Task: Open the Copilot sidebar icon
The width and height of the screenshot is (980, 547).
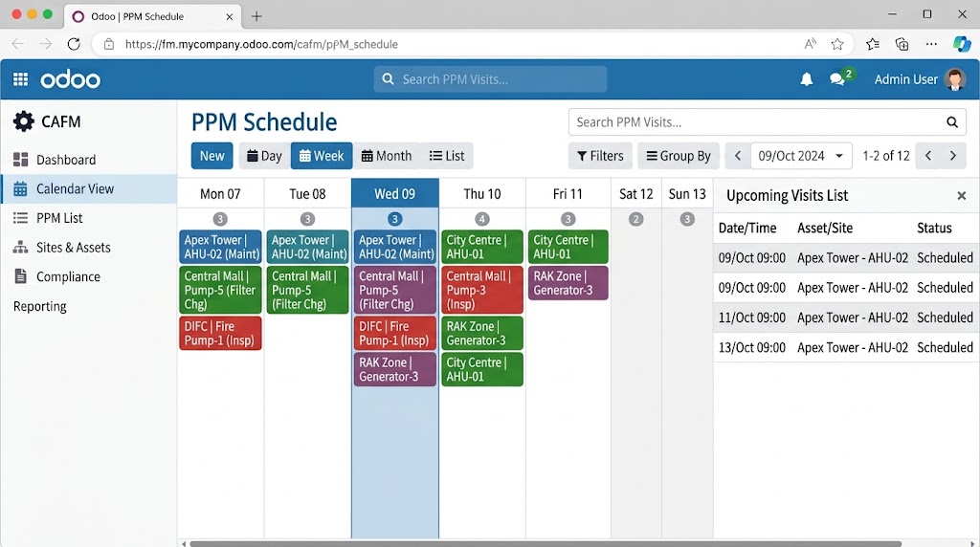Action: pyautogui.click(x=962, y=44)
